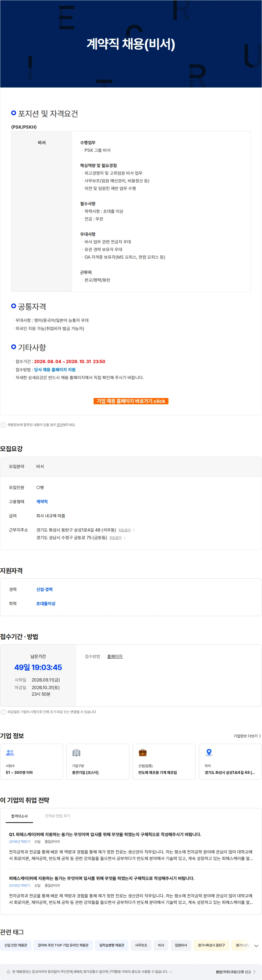Image resolution: width=262 pixels, height=980 pixels.
Task: Click the start date 2026.09.11(금)
Action: point(46,680)
